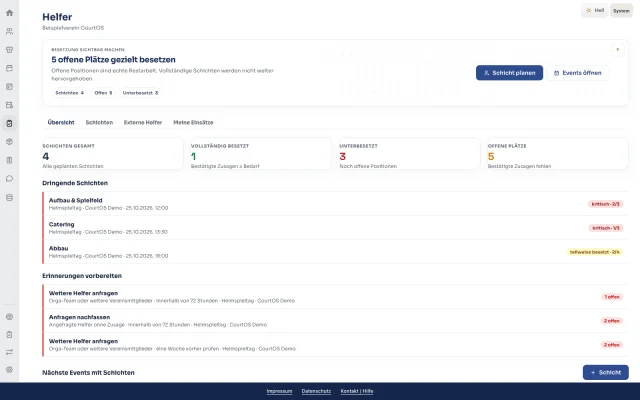Screen dimensions: 640x400
Task: Click the kritisch 2/3 badge
Action: (x=605, y=204)
